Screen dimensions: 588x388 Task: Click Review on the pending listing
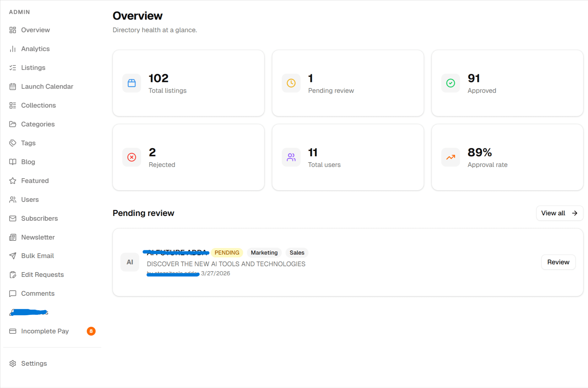coord(558,262)
